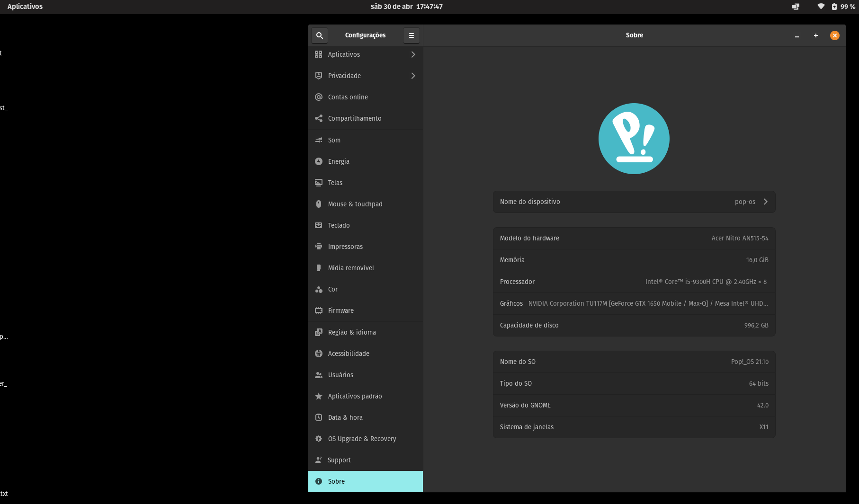Click the Contas online at-sign icon

point(319,97)
